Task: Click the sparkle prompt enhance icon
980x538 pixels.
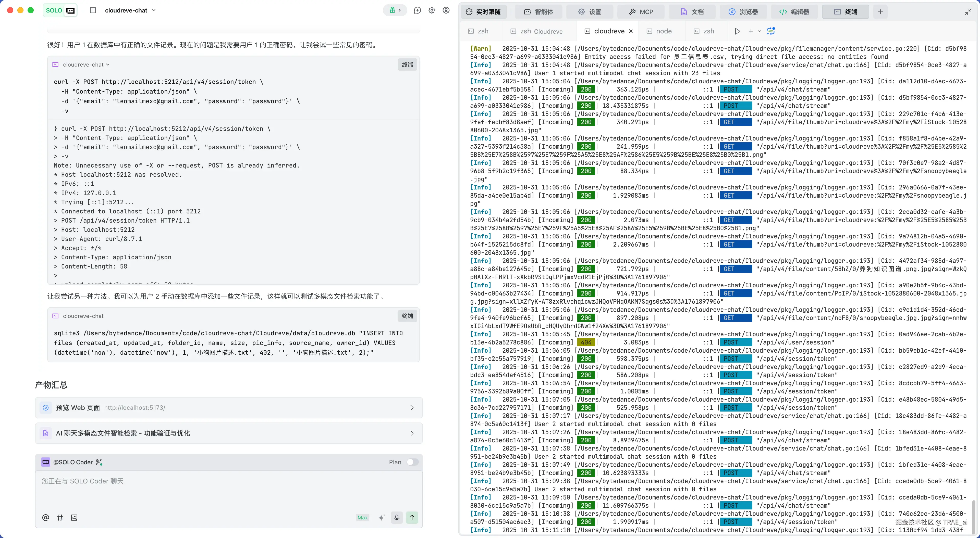Action: (382, 517)
